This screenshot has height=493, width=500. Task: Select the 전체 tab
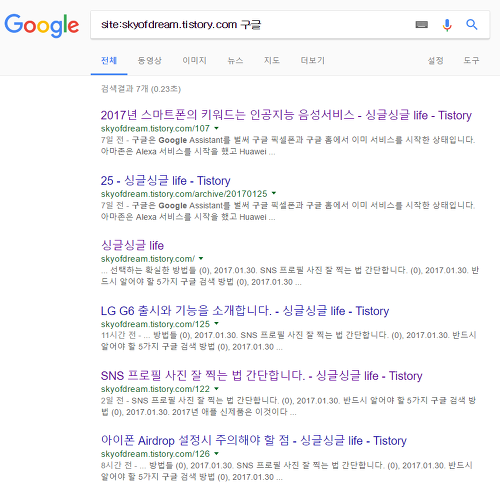pyautogui.click(x=109, y=60)
